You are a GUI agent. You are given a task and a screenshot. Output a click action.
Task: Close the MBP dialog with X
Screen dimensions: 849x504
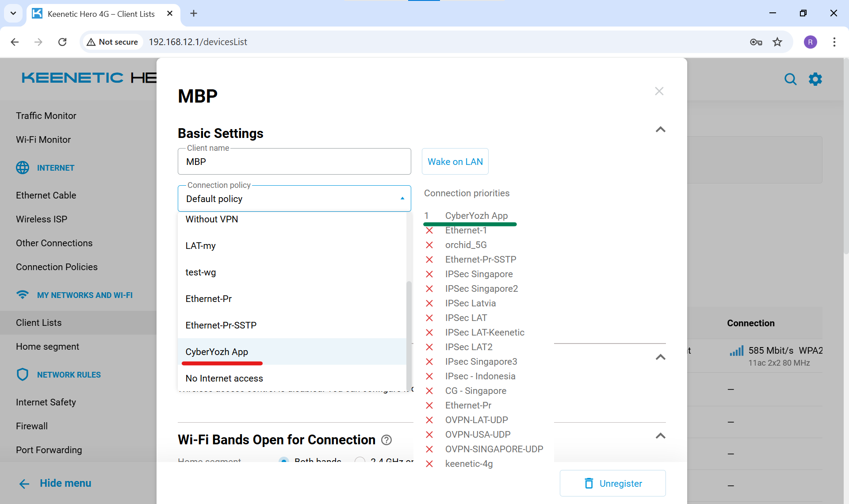tap(659, 91)
